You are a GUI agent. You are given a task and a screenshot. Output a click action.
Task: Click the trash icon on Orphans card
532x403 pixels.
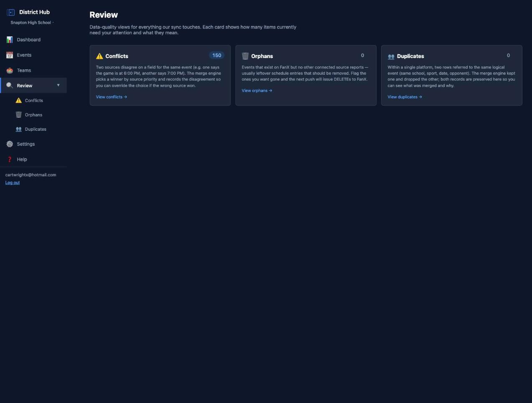245,56
